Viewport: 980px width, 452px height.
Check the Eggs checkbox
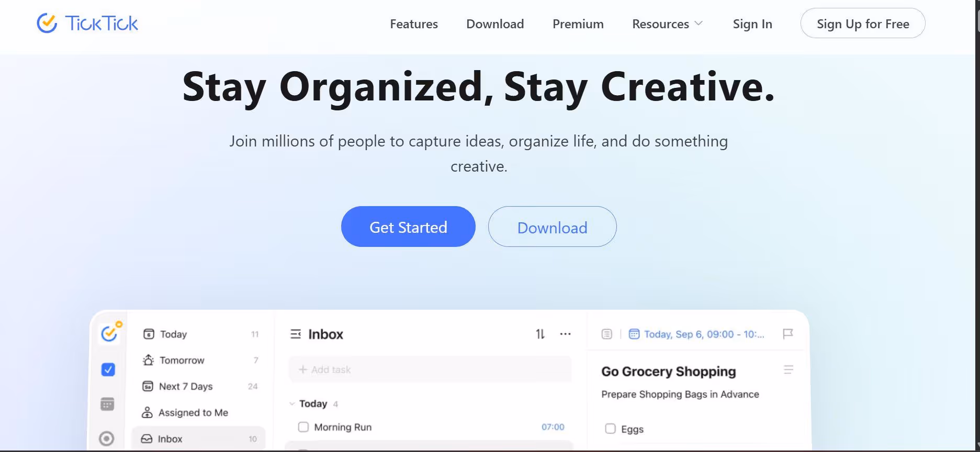click(x=610, y=428)
